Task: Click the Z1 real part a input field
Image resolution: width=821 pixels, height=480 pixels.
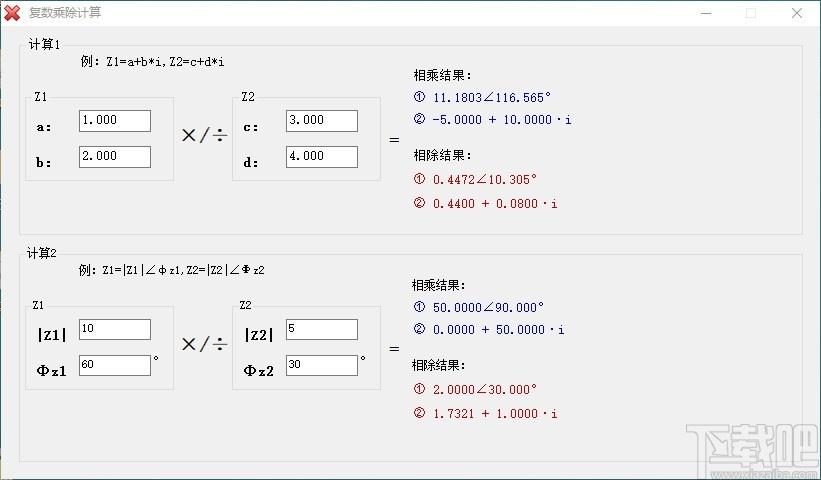Action: pos(115,120)
